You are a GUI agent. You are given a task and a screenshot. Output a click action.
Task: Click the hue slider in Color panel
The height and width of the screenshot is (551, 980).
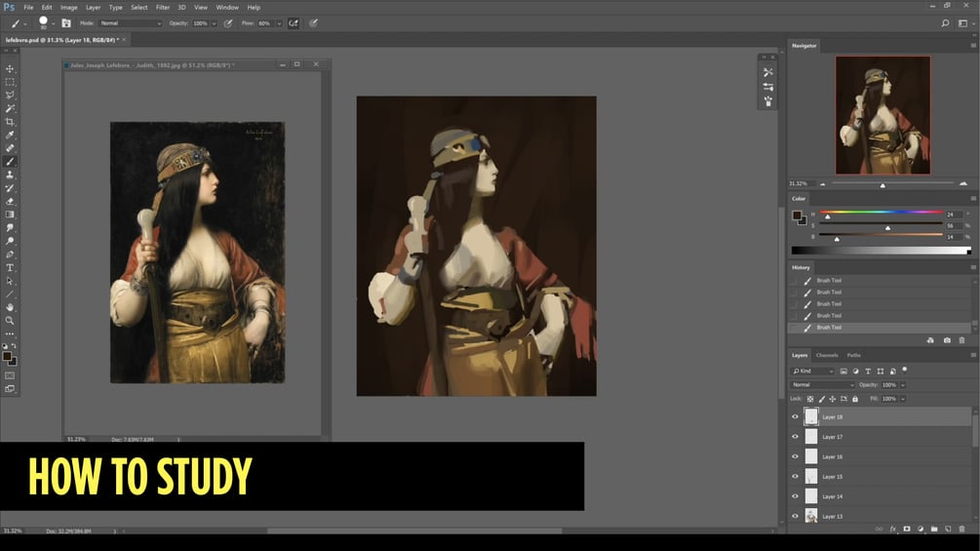(x=882, y=213)
